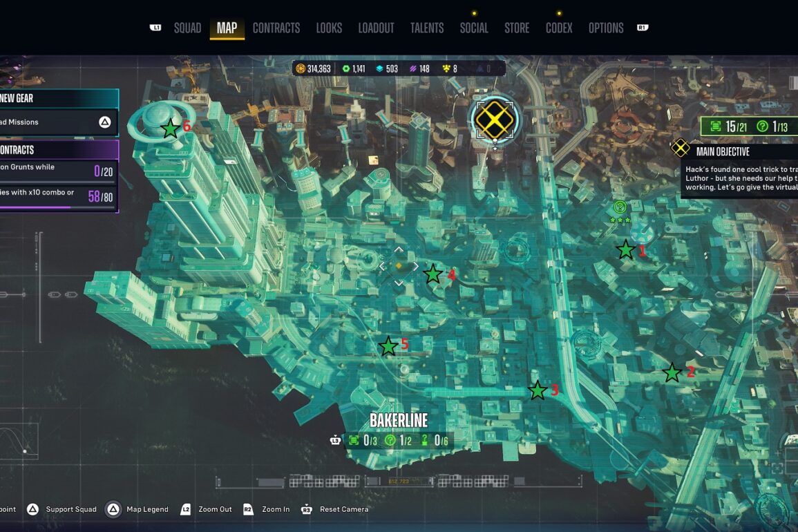This screenshot has width=798, height=532.
Task: Click the Bakerline Riddler icon 1/2
Action: [x=390, y=440]
